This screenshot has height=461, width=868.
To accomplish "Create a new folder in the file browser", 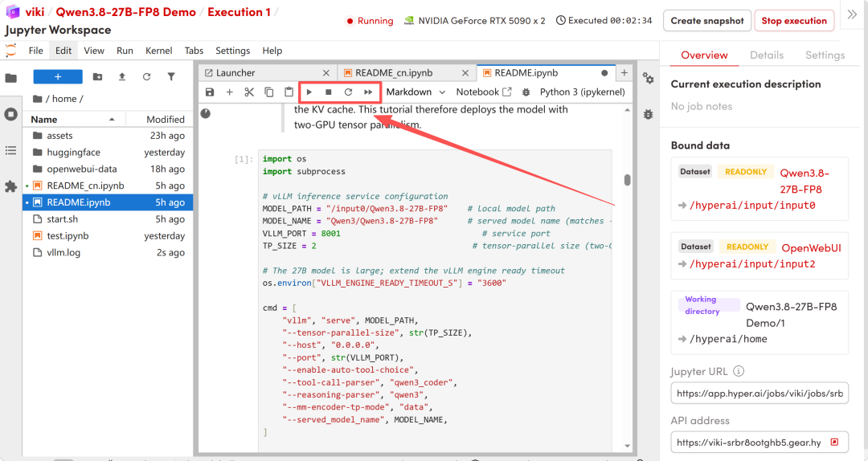I will tap(97, 76).
